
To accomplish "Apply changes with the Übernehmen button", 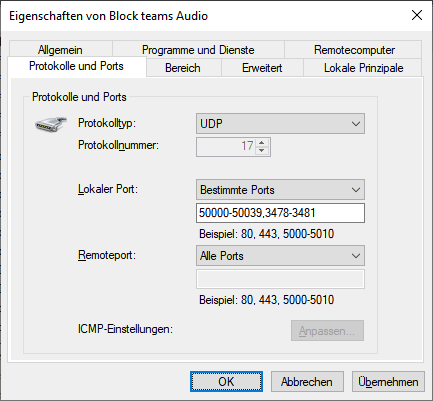I will (388, 382).
